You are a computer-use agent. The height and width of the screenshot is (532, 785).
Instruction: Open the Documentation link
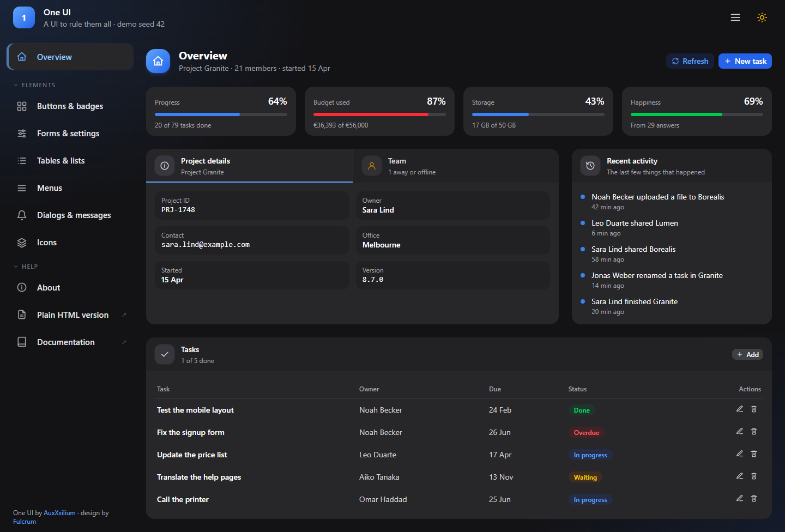[70, 342]
